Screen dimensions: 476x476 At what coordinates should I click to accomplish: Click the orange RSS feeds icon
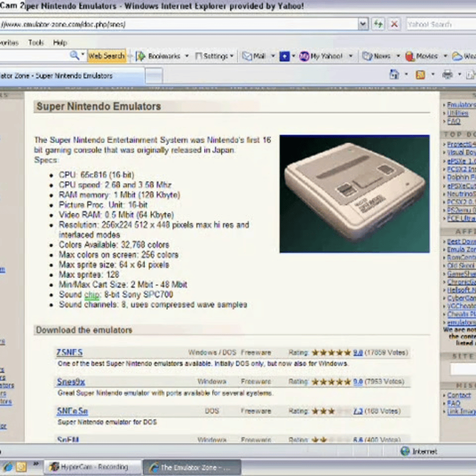click(x=420, y=75)
